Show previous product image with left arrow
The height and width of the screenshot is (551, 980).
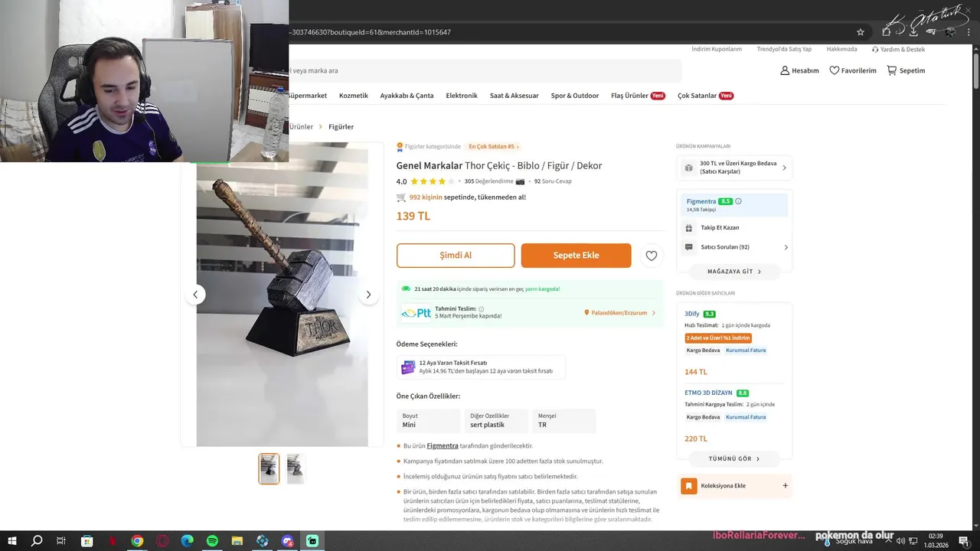pyautogui.click(x=195, y=295)
